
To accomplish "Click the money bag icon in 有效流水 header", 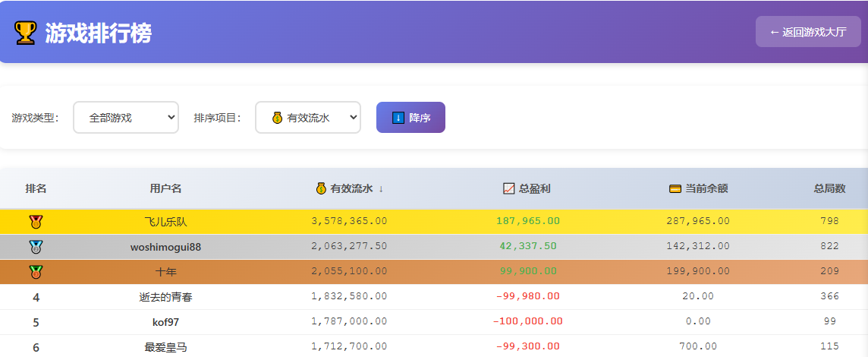I will (322, 188).
